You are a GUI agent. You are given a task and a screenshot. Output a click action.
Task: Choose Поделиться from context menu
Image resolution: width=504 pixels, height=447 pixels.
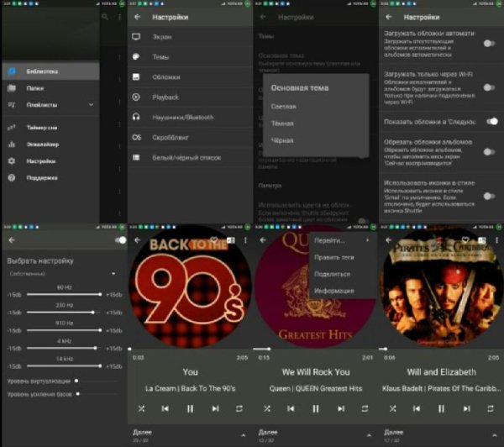(343, 274)
